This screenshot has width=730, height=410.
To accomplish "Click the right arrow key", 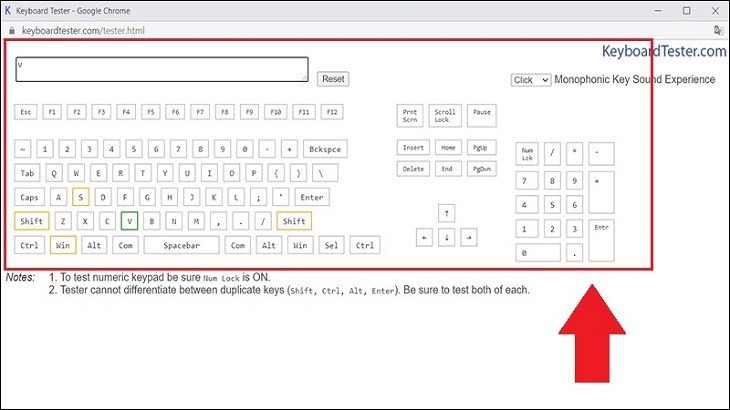I will [469, 237].
